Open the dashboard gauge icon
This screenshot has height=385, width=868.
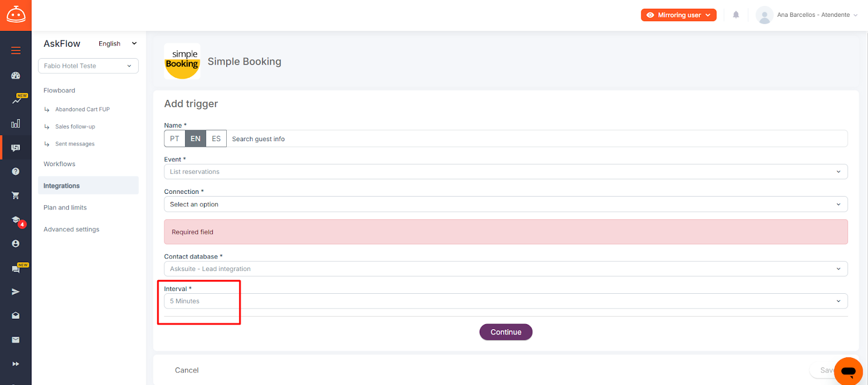coord(16,75)
